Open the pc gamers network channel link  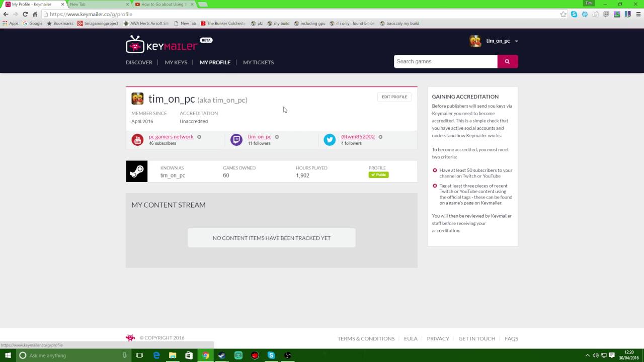171,137
